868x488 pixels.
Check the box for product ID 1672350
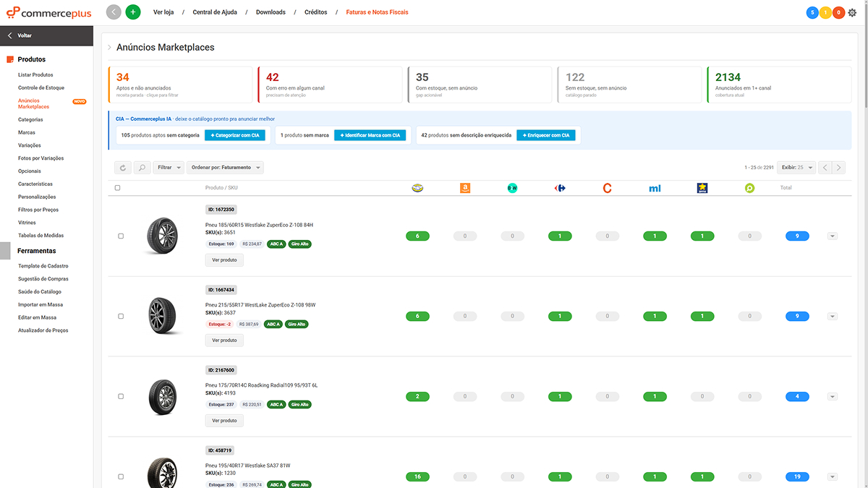click(x=121, y=236)
